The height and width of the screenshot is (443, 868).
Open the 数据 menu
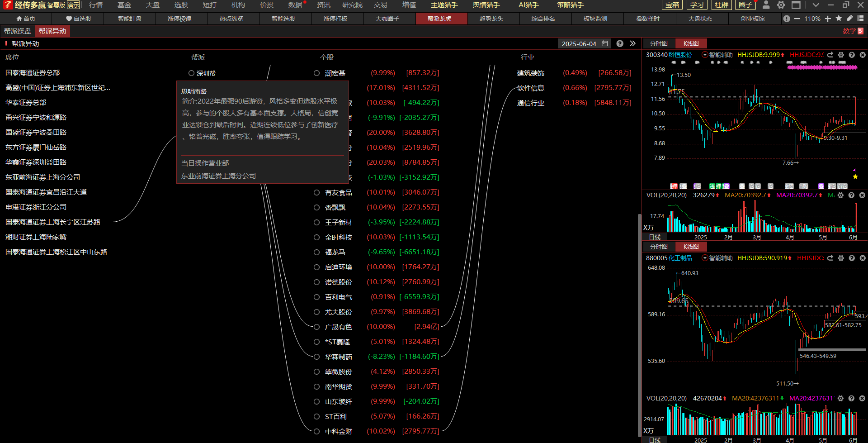[295, 5]
